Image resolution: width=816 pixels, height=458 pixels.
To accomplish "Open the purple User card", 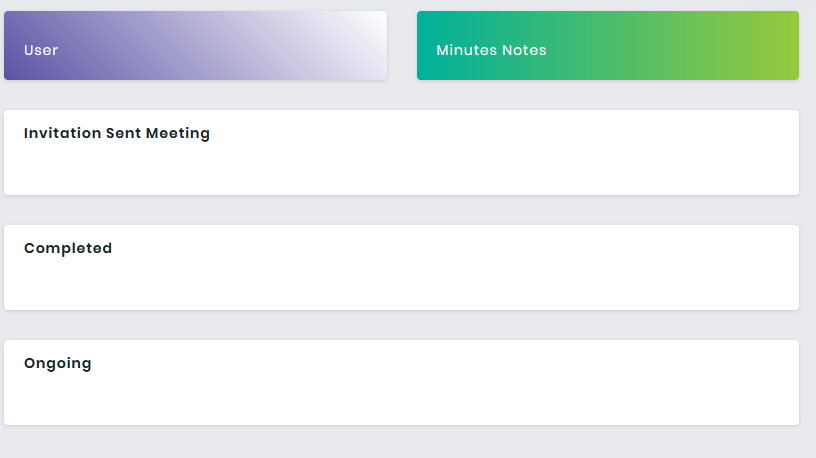I will click(x=195, y=46).
